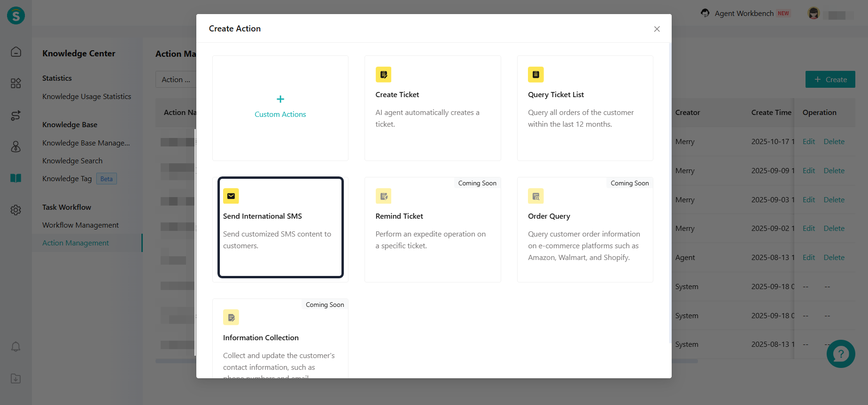Image resolution: width=868 pixels, height=405 pixels.
Task: Click Edit for the 2025-10-17 row
Action: click(x=808, y=142)
